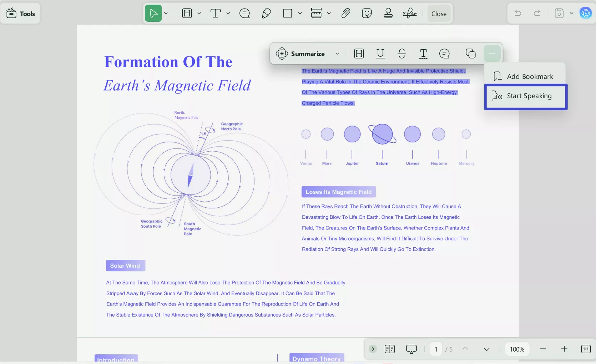Select the pencil drawing tool
Image resolution: width=596 pixels, height=364 pixels.
(x=266, y=14)
